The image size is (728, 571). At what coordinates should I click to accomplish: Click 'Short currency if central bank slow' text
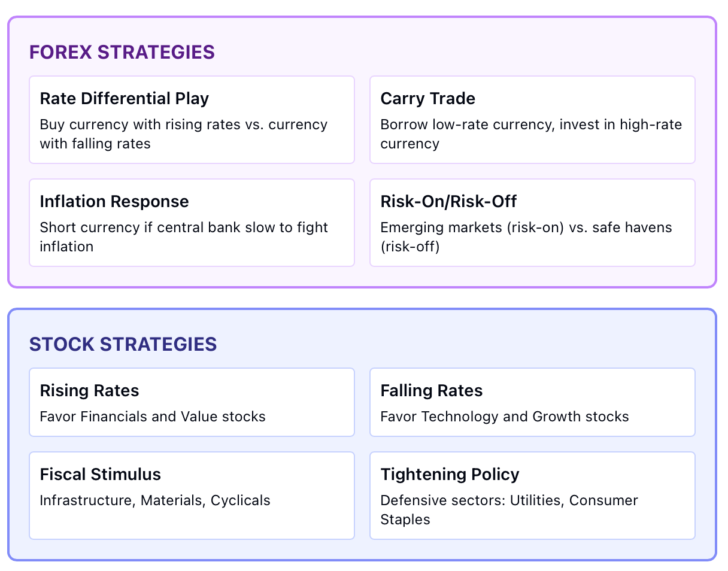click(184, 237)
